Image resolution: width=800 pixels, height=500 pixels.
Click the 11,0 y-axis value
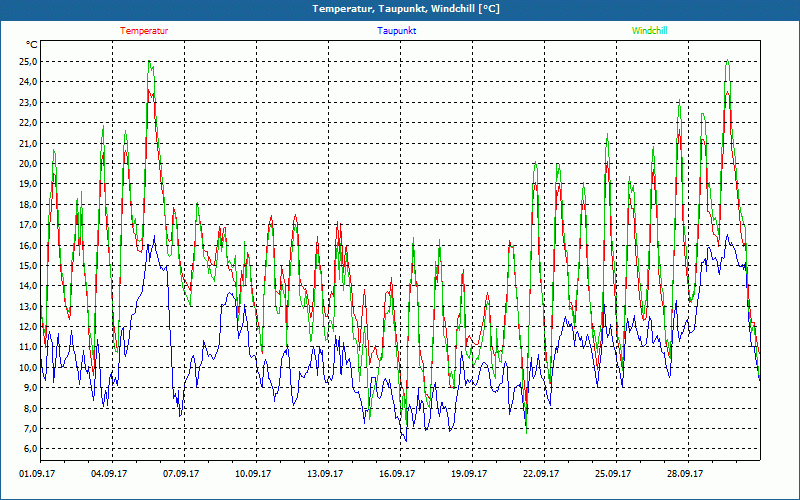click(29, 347)
